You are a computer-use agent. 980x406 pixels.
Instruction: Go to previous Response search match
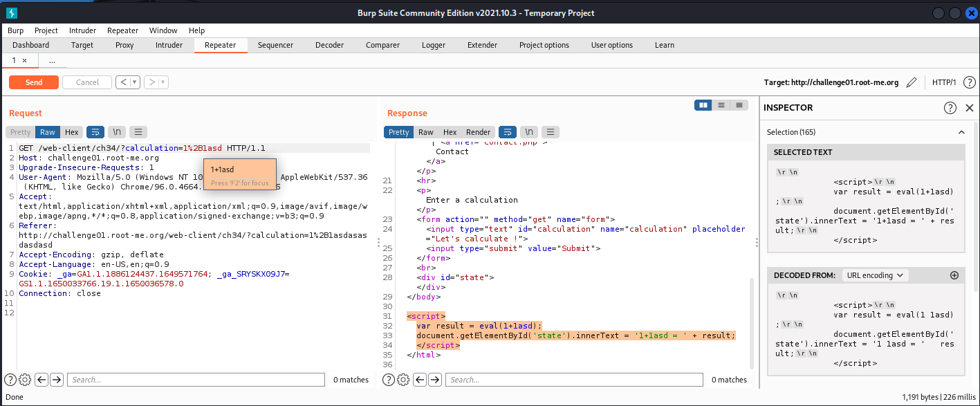click(x=420, y=379)
